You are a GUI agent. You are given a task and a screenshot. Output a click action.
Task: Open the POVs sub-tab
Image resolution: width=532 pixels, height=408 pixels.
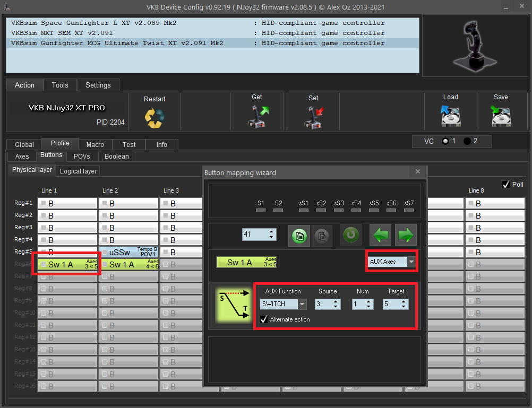82,157
